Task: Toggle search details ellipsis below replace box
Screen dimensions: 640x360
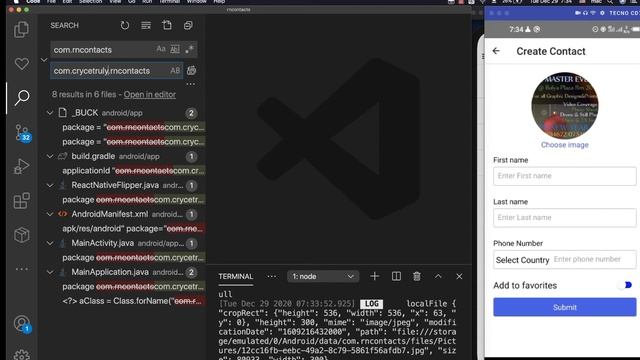Action: tap(190, 84)
